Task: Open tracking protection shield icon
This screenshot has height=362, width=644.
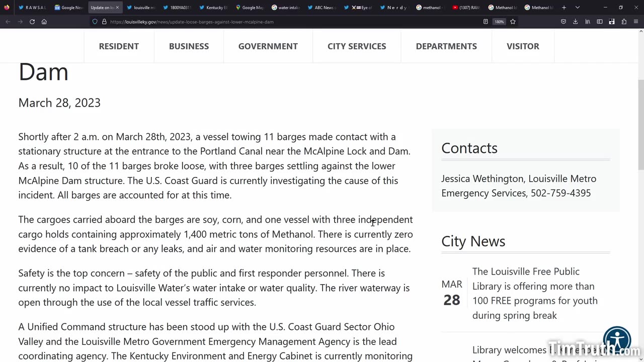Action: coord(95,22)
